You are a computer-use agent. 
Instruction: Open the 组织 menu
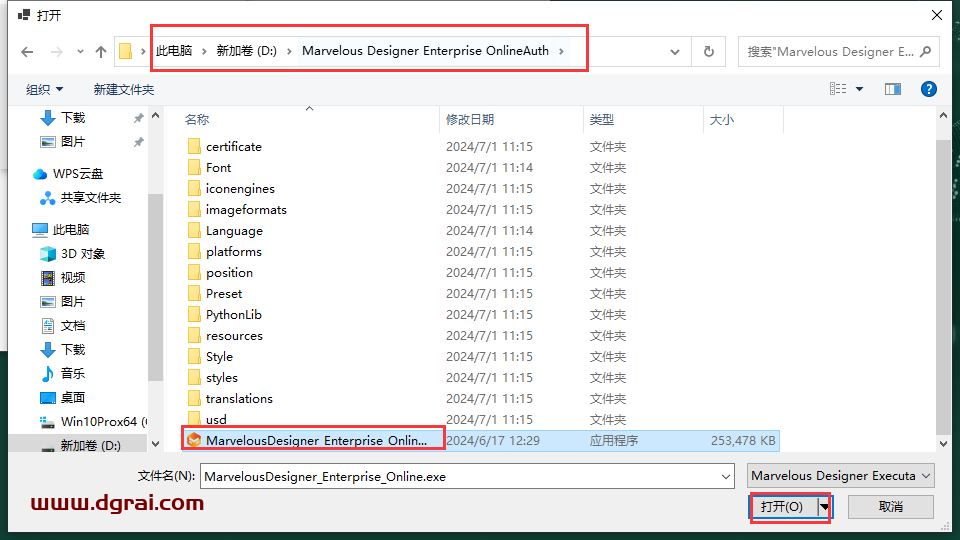44,89
